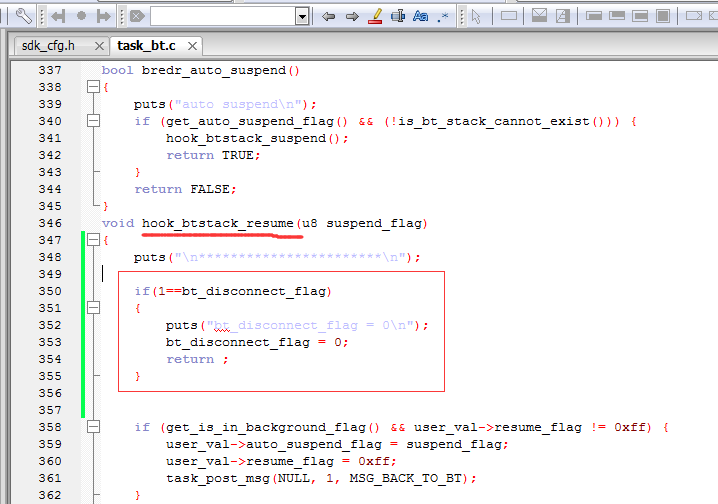Viewport: 718px width, 504px height.
Task: Click the suspend_flag parameter on line 346
Action: tap(374, 223)
